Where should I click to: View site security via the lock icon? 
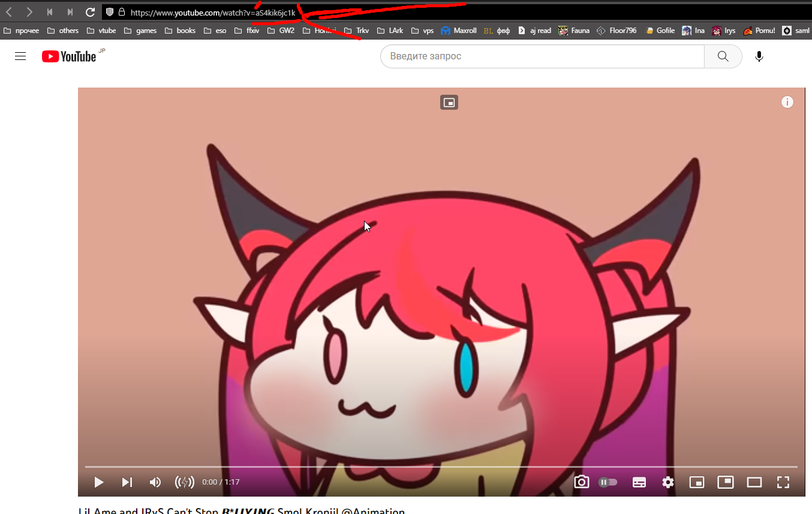pos(122,12)
